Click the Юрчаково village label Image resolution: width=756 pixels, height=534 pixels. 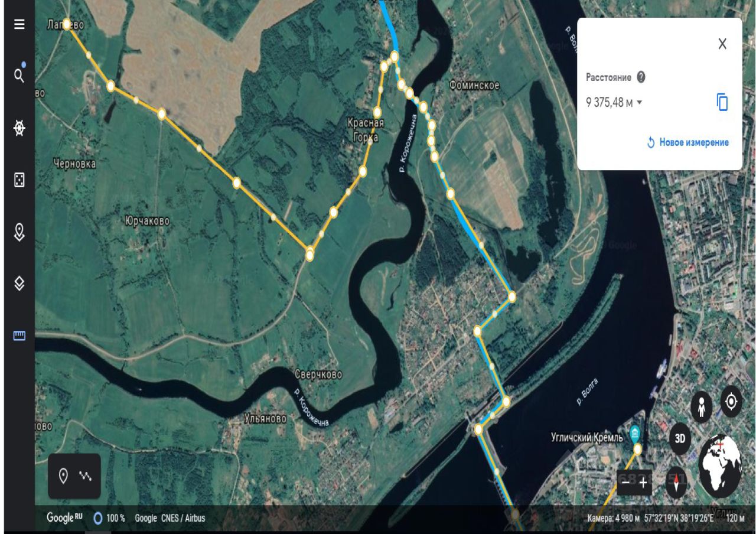tap(147, 221)
